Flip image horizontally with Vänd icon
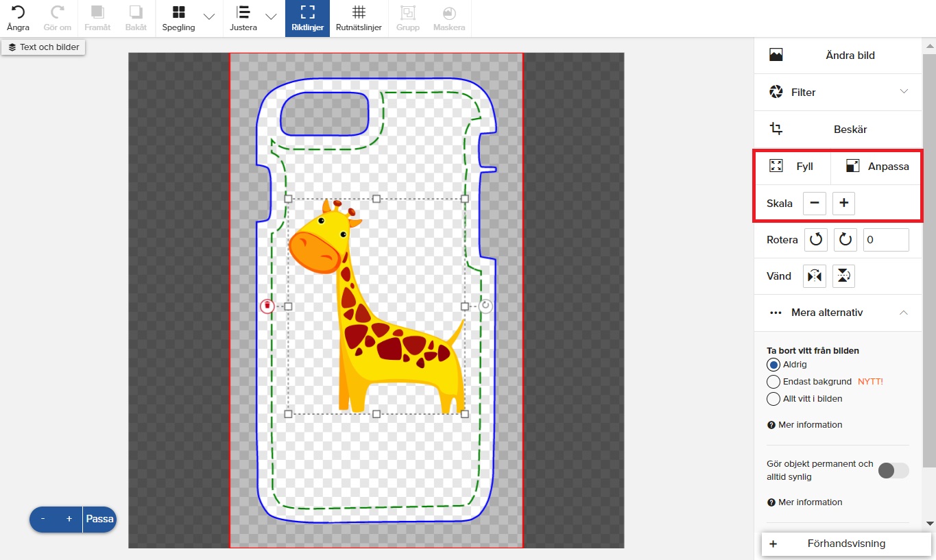Viewport: 936px width, 560px height. (815, 276)
